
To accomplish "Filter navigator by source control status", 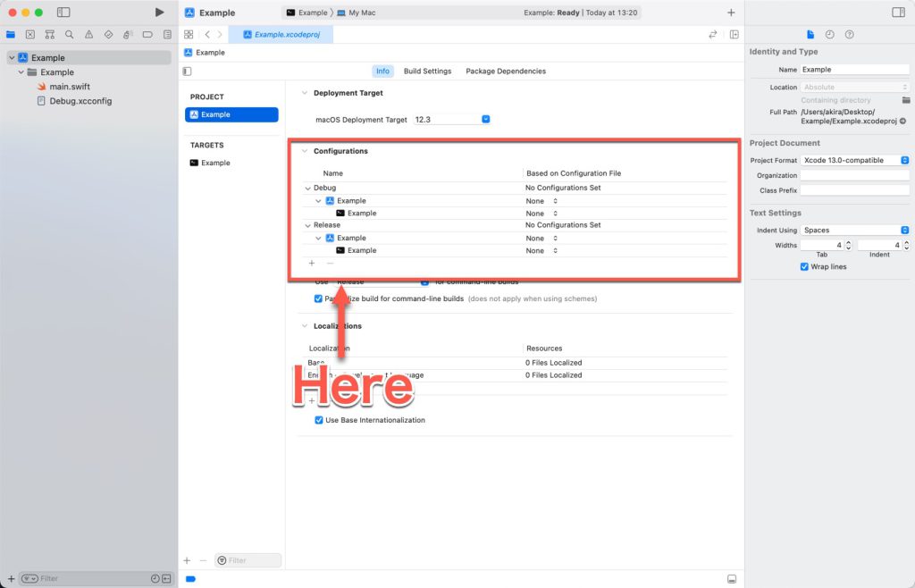I will tap(166, 579).
